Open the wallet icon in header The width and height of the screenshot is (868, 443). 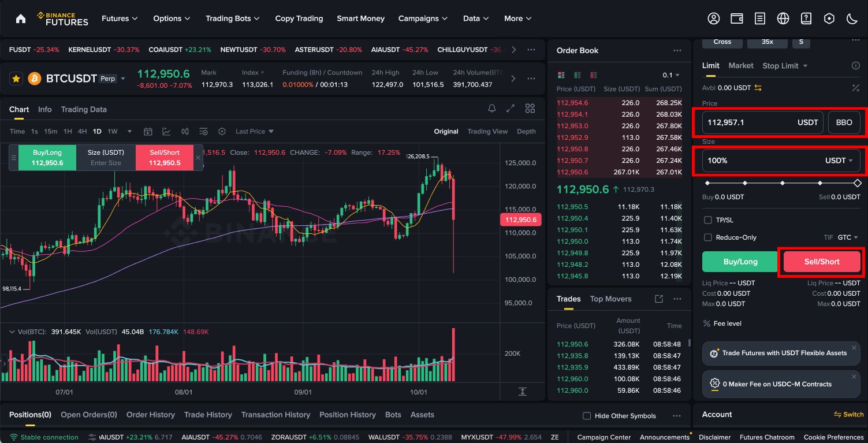click(x=737, y=18)
